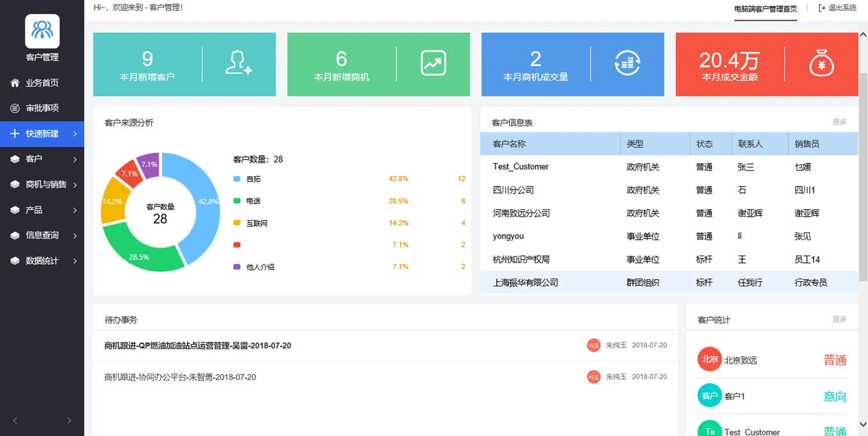Viewport: 868px width, 436px height.
Task: Click the logout icon beside 退出系统
Action: click(822, 8)
